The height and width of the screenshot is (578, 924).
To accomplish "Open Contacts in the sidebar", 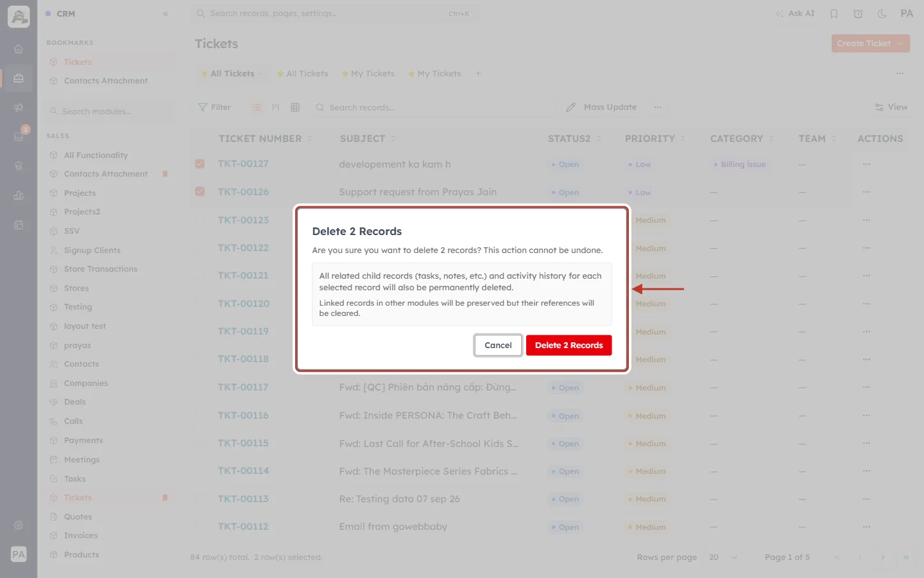I will point(81,364).
